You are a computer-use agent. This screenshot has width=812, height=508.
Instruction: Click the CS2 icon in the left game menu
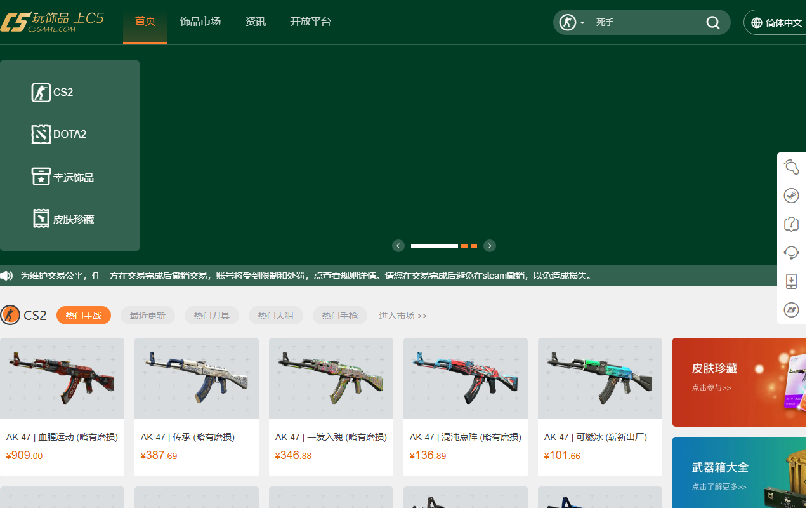(x=41, y=92)
